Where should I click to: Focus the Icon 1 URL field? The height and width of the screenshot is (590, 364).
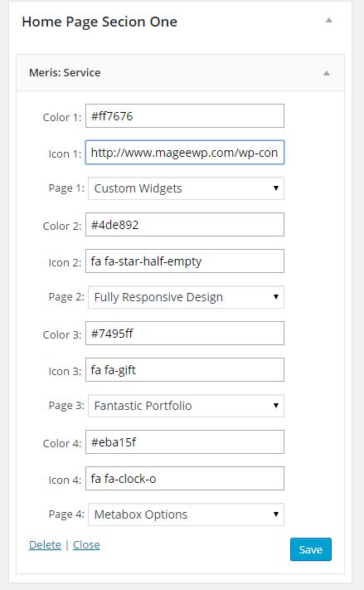pyautogui.click(x=185, y=153)
